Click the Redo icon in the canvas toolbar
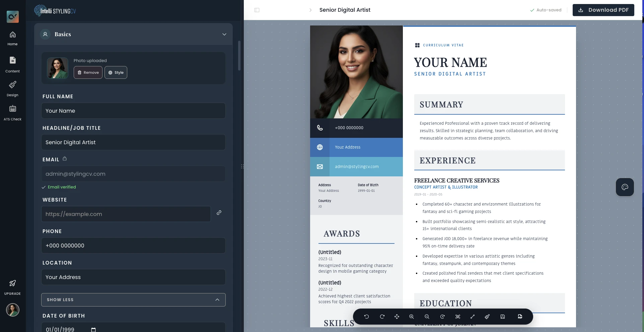Image resolution: width=644 pixels, height=332 pixels. click(382, 317)
